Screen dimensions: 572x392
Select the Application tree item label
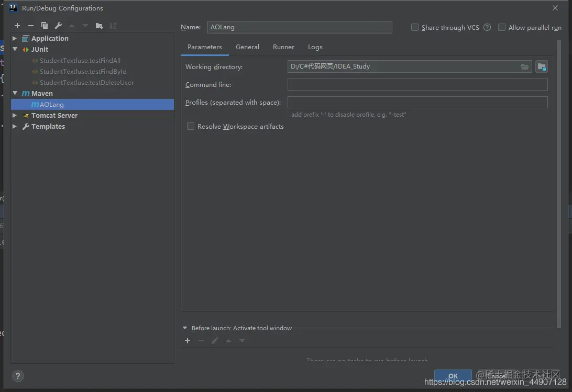pos(50,38)
